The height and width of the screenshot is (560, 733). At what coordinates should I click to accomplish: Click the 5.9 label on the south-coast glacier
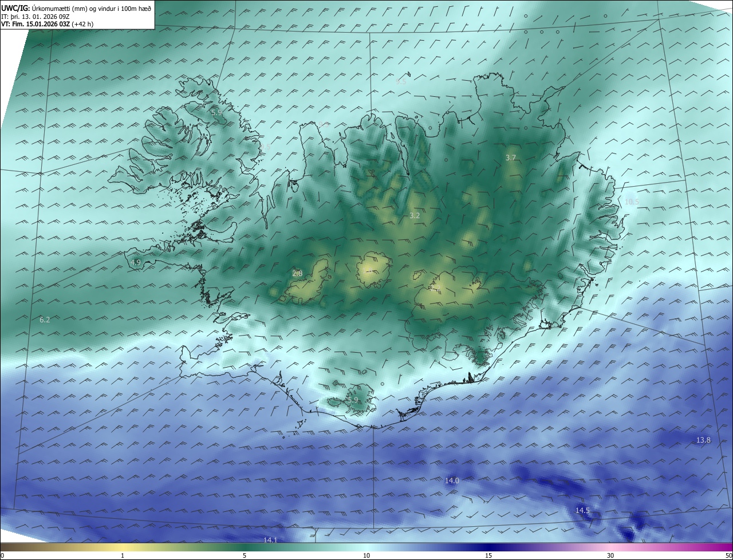point(352,400)
